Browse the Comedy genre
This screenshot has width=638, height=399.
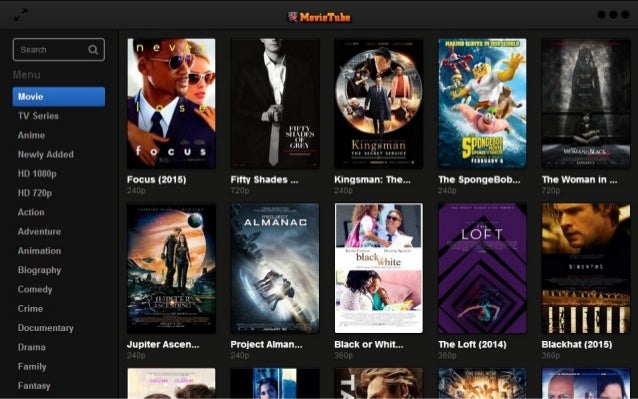pyautogui.click(x=35, y=289)
